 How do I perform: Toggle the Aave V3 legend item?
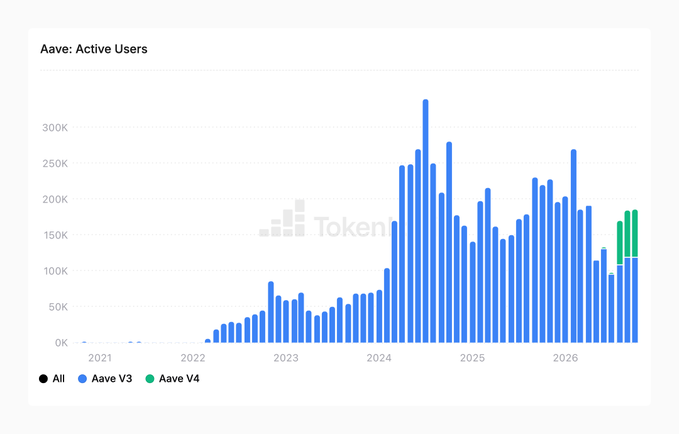(x=105, y=379)
